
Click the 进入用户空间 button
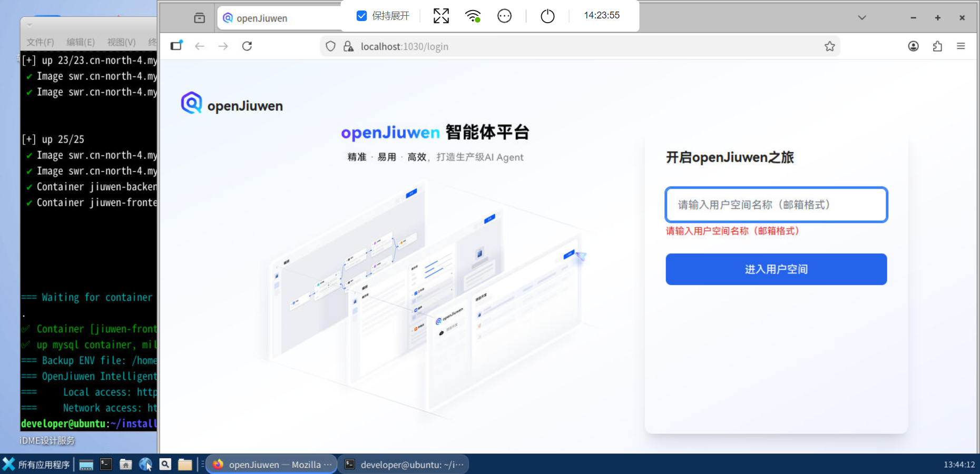coord(776,269)
